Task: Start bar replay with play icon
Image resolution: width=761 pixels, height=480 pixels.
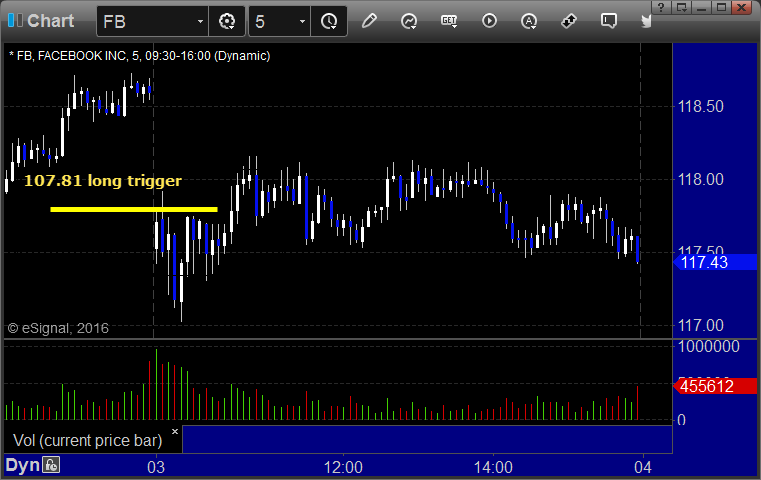Action: (489, 21)
